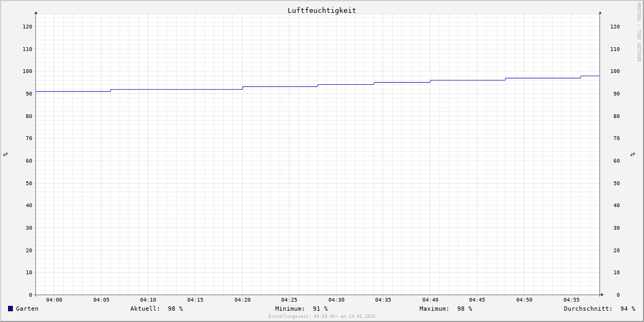Select the 'Garten' legend label

(27, 309)
